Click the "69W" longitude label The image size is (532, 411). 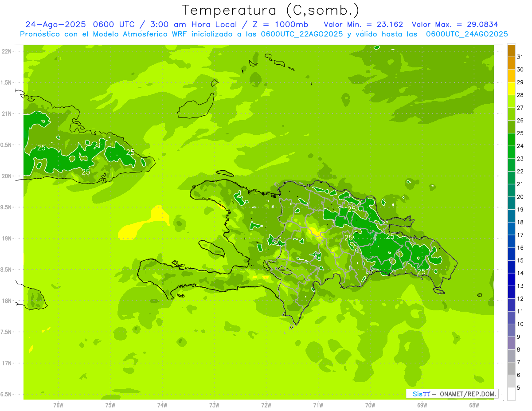coord(422,405)
